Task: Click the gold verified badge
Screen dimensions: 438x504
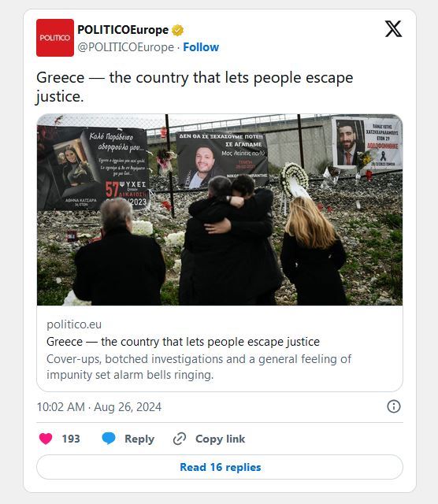Action: pos(177,30)
